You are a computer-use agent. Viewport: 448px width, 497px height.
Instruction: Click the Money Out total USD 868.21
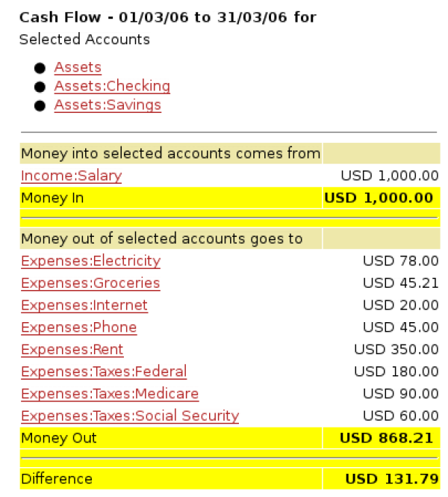(x=386, y=438)
